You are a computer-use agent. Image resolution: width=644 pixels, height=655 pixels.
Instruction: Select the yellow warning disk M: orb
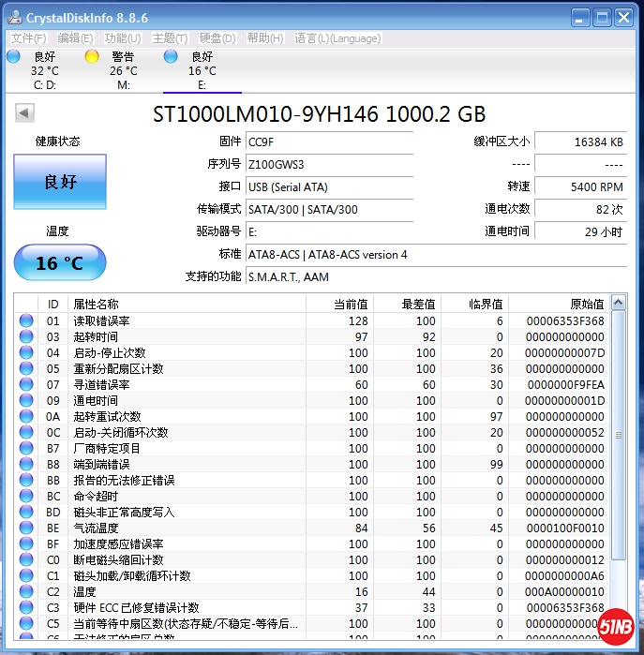[92, 57]
